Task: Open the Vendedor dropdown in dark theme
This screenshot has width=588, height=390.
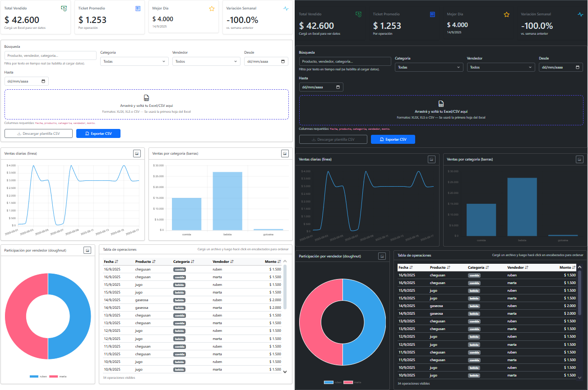Action: pyautogui.click(x=501, y=67)
